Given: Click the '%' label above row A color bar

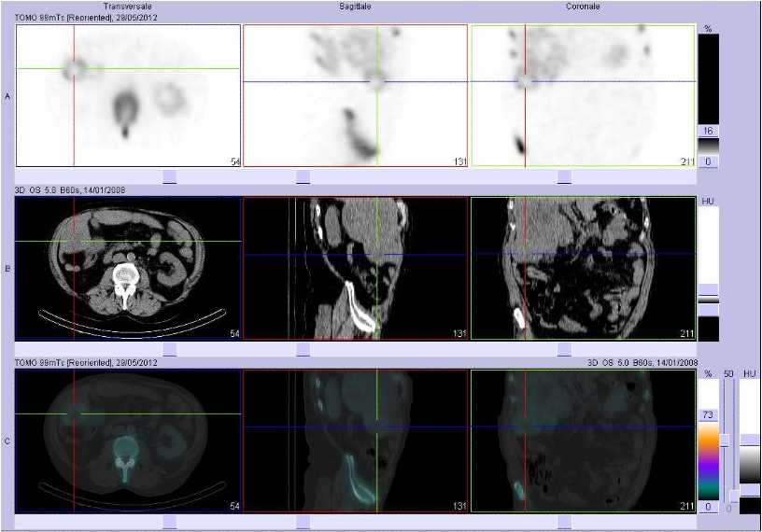Looking at the screenshot, I should 708,29.
